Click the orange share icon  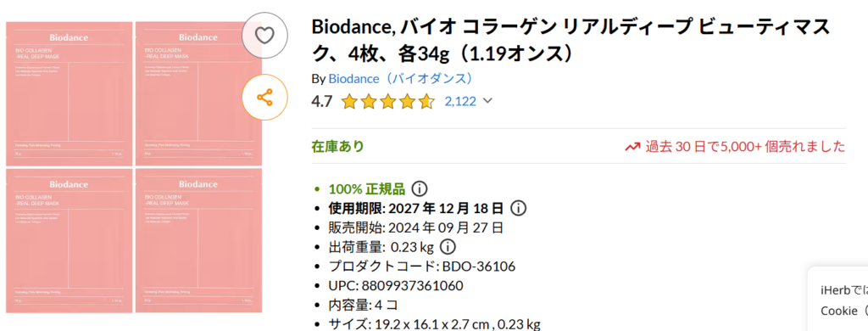pos(264,97)
